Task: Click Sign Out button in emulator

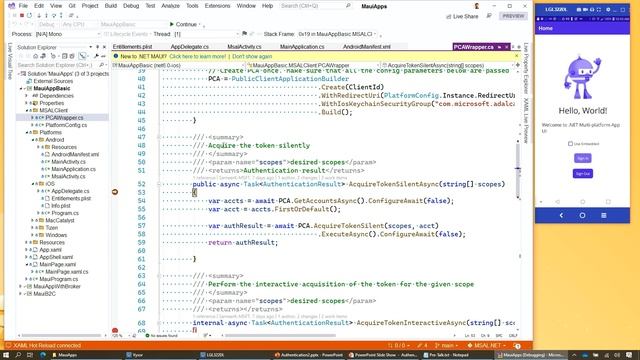Action: pyautogui.click(x=582, y=174)
